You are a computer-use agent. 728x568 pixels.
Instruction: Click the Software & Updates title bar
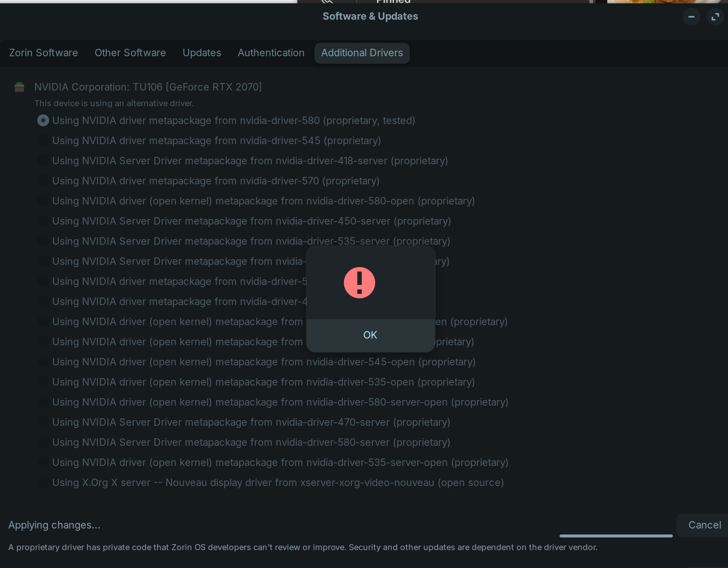[x=370, y=16]
